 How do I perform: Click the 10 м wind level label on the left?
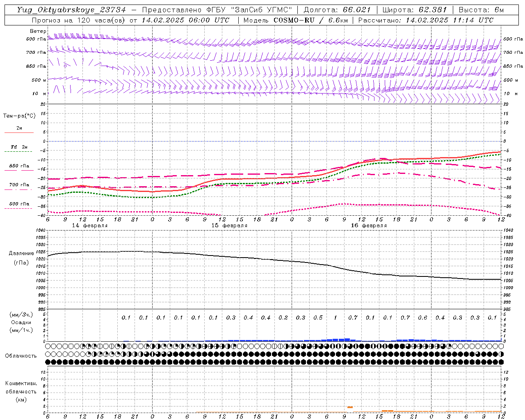pyautogui.click(x=40, y=94)
